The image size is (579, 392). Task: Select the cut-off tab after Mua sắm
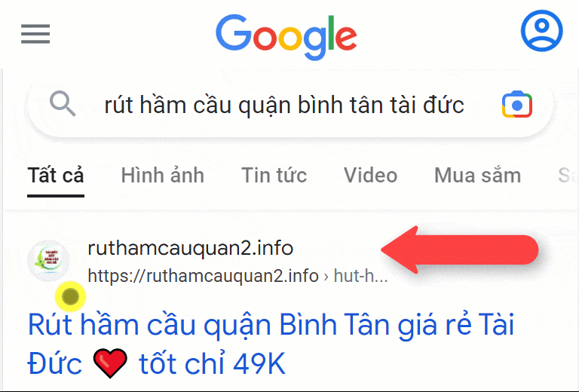click(568, 176)
